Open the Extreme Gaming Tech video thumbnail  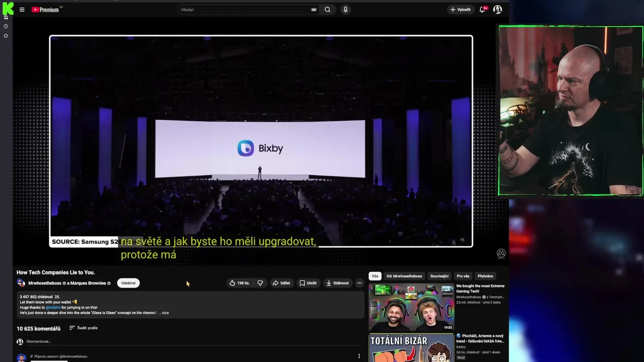tap(411, 308)
